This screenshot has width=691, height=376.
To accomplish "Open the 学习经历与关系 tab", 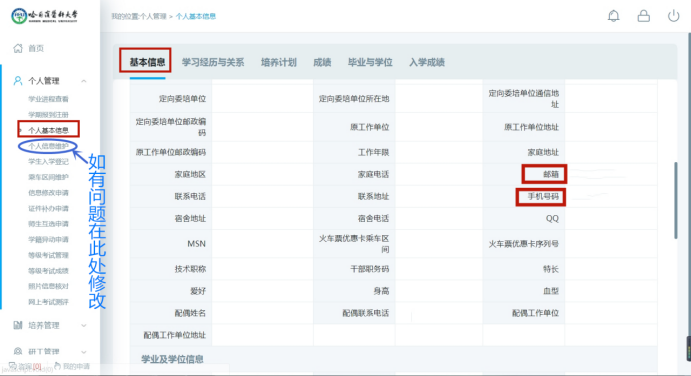I will tap(213, 62).
